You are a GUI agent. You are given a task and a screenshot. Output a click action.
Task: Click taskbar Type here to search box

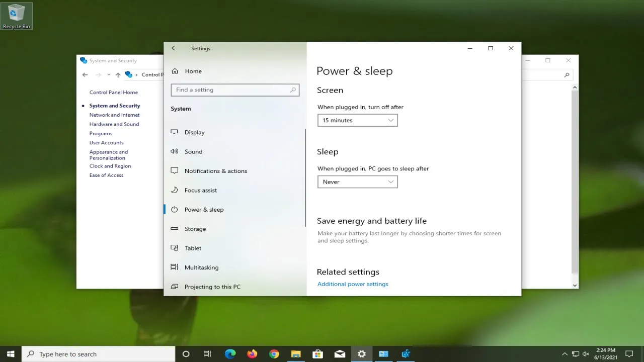pyautogui.click(x=99, y=354)
